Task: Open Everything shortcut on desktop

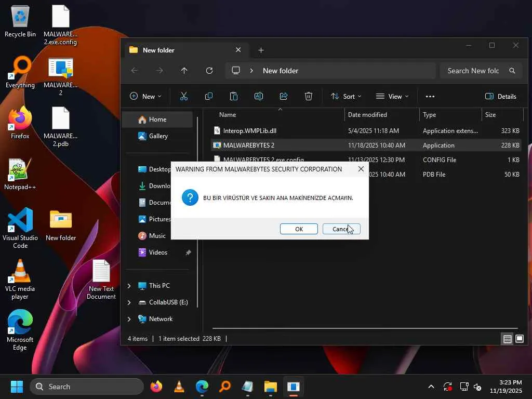Action: [x=20, y=72]
